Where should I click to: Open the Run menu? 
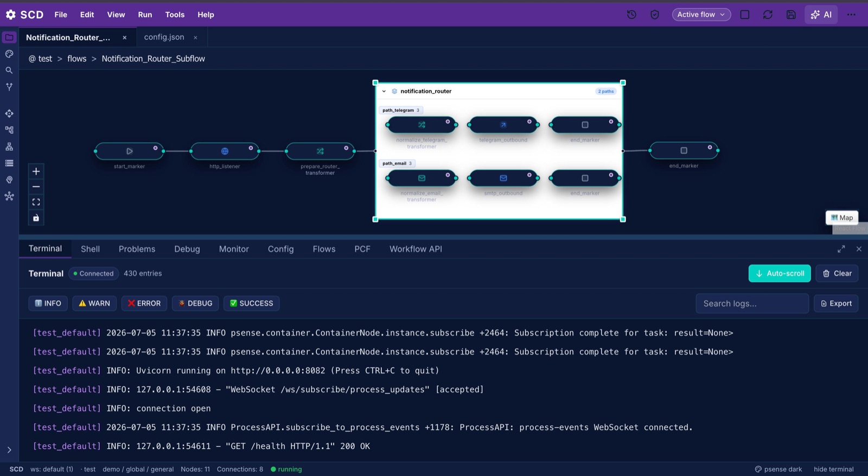[x=145, y=15]
